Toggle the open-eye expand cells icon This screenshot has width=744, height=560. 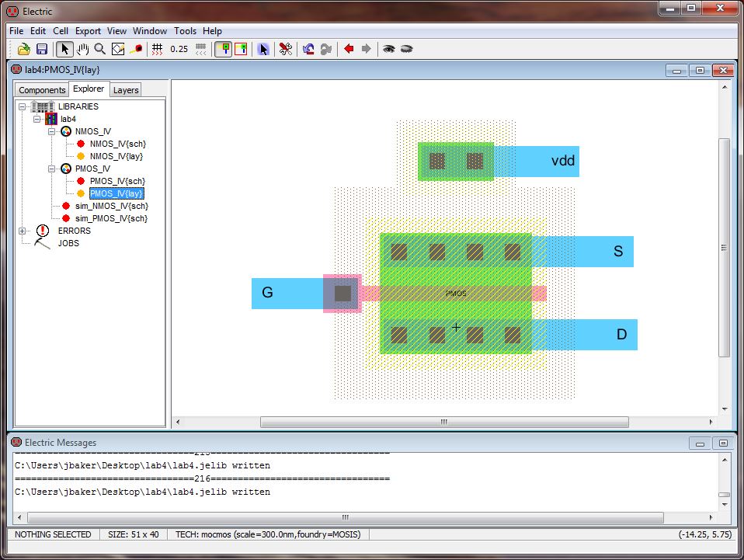pos(388,49)
